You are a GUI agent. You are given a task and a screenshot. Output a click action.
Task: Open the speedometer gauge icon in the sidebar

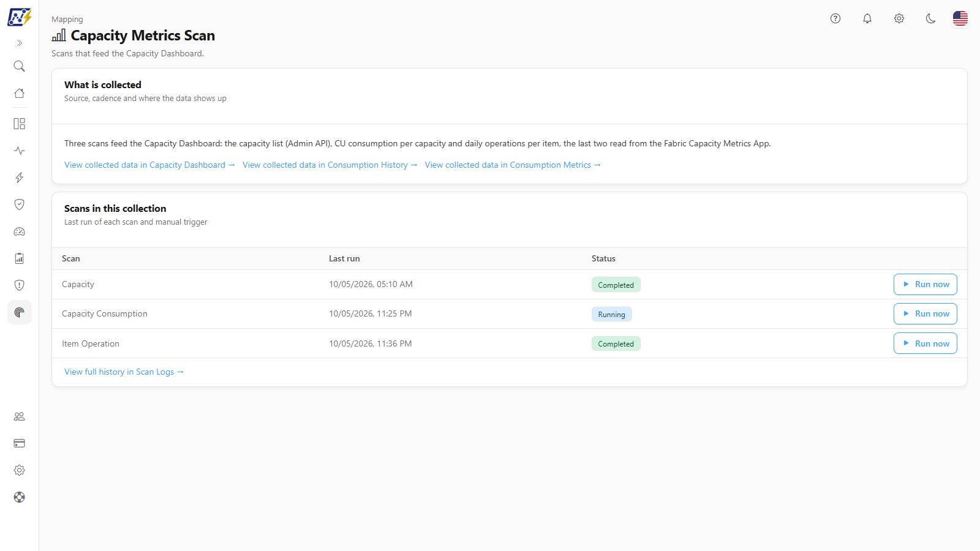(x=20, y=231)
